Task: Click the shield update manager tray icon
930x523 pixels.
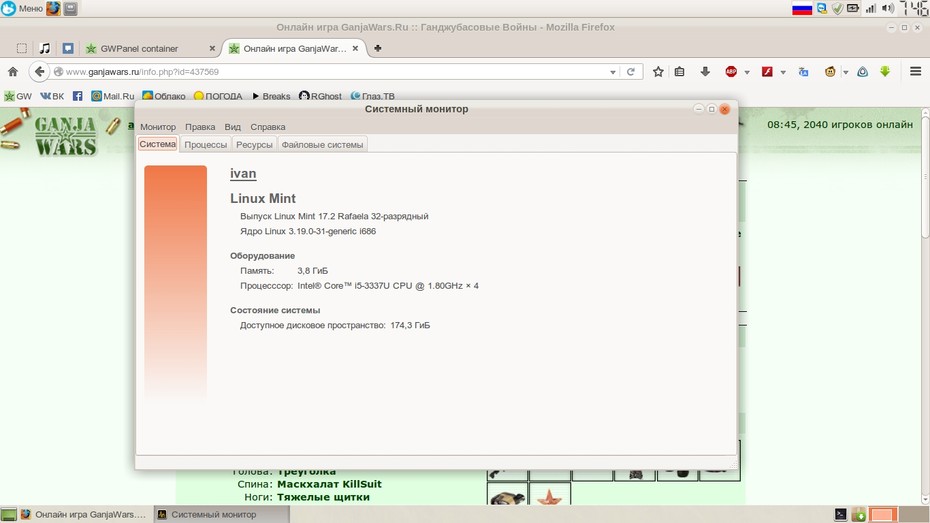Action: coord(837,8)
